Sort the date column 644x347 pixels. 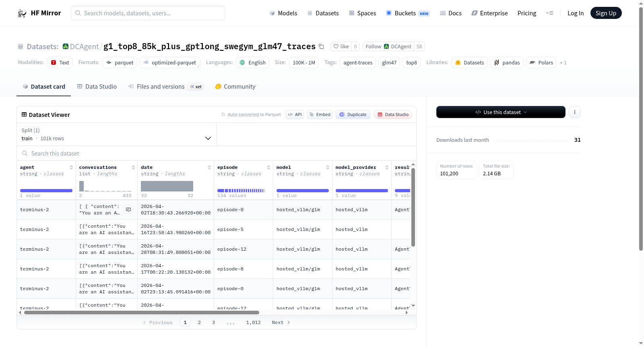coord(209,167)
